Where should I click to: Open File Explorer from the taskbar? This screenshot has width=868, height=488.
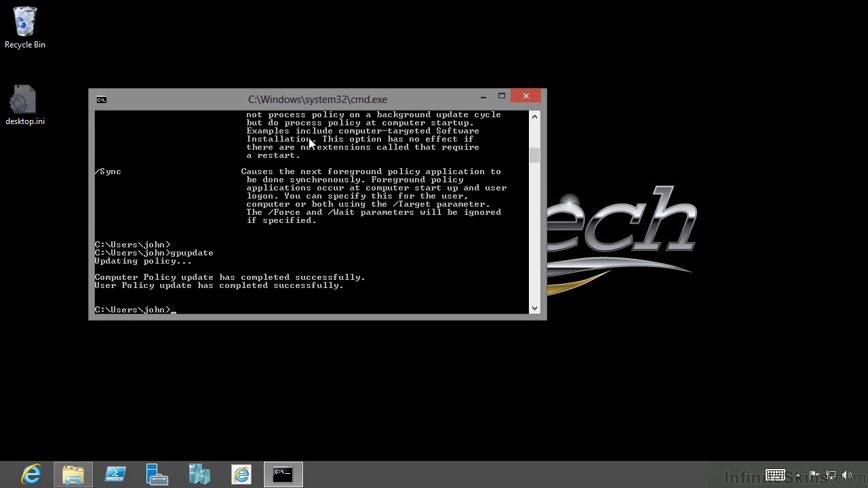click(73, 474)
